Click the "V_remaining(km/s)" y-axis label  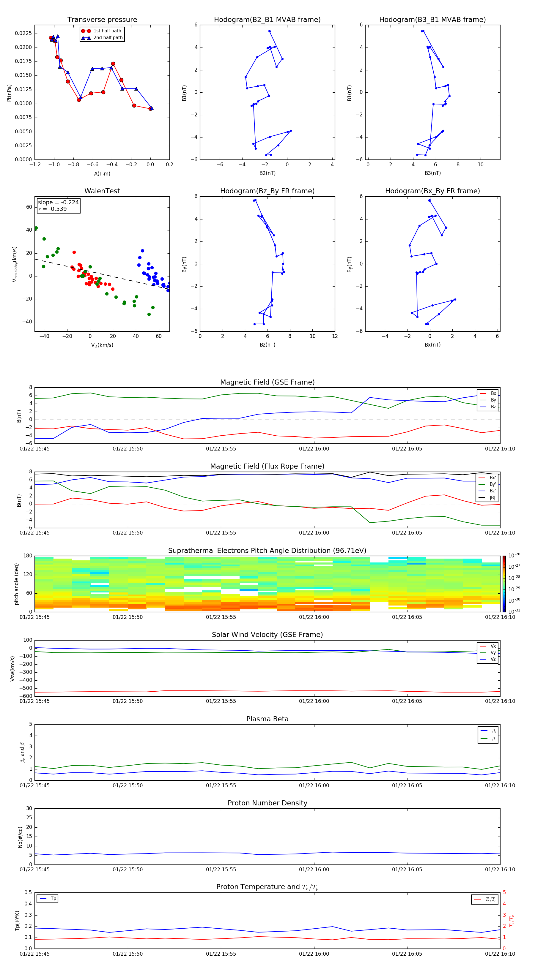pyautogui.click(x=15, y=264)
